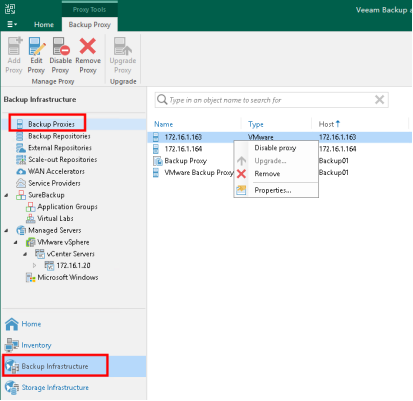Click the Disable Proxy ribbon icon
Viewport: 413px width, 401px height.
(61, 46)
